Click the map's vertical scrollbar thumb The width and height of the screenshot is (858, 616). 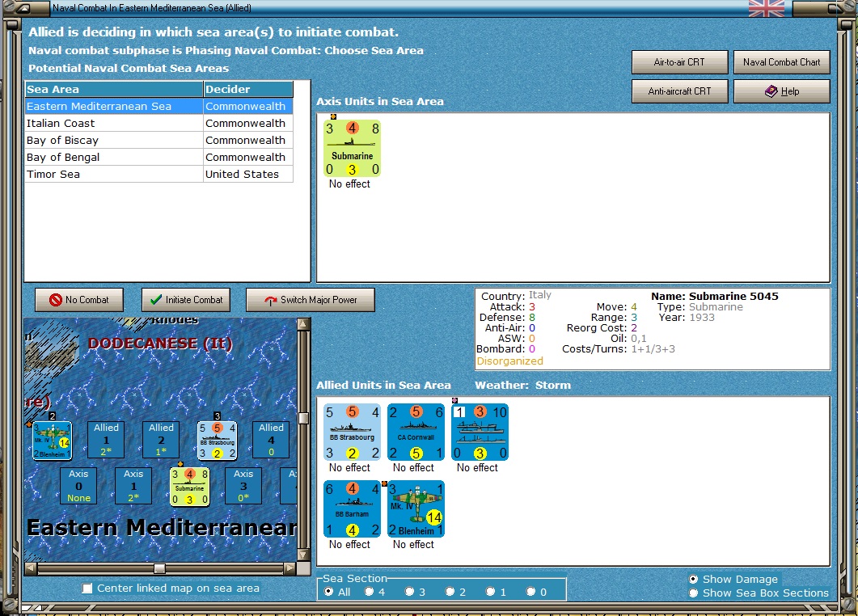pyautogui.click(x=304, y=419)
